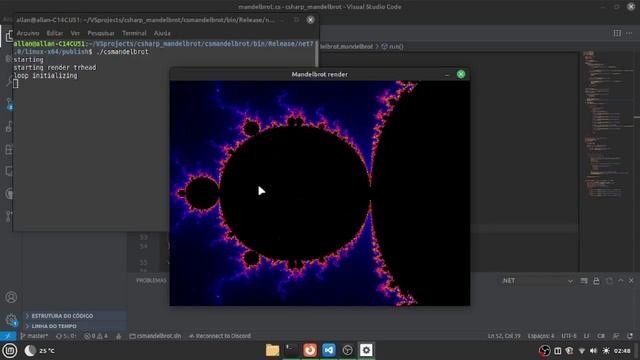This screenshot has width=640, height=360.
Task: Change indentation via Espaços: 4
Action: click(541, 336)
